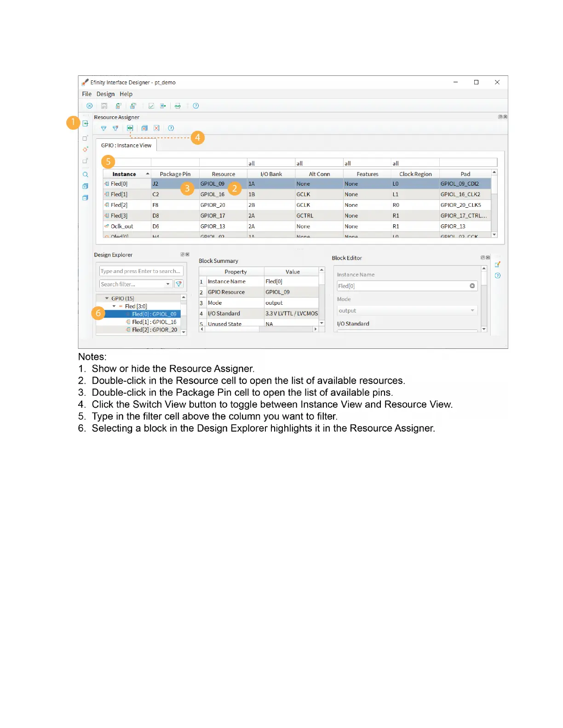
Task: Click the I/O Bank column header
Action: point(271,174)
